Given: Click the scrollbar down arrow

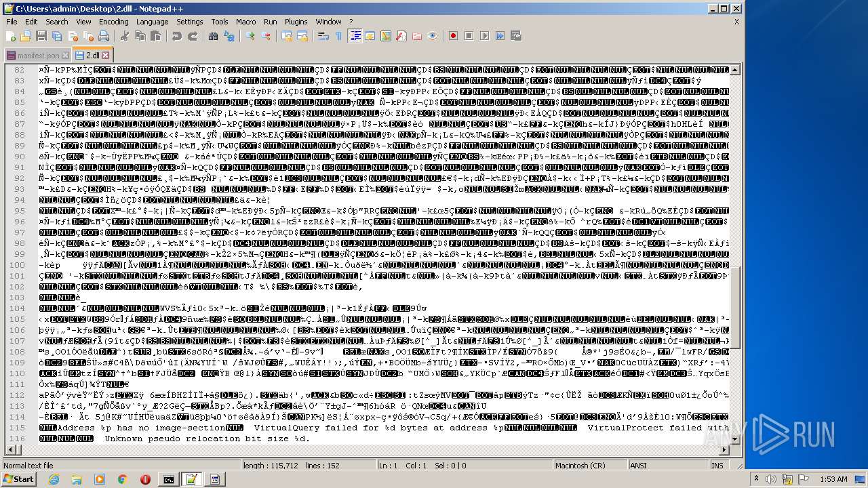Looking at the screenshot, I should pyautogui.click(x=736, y=440).
